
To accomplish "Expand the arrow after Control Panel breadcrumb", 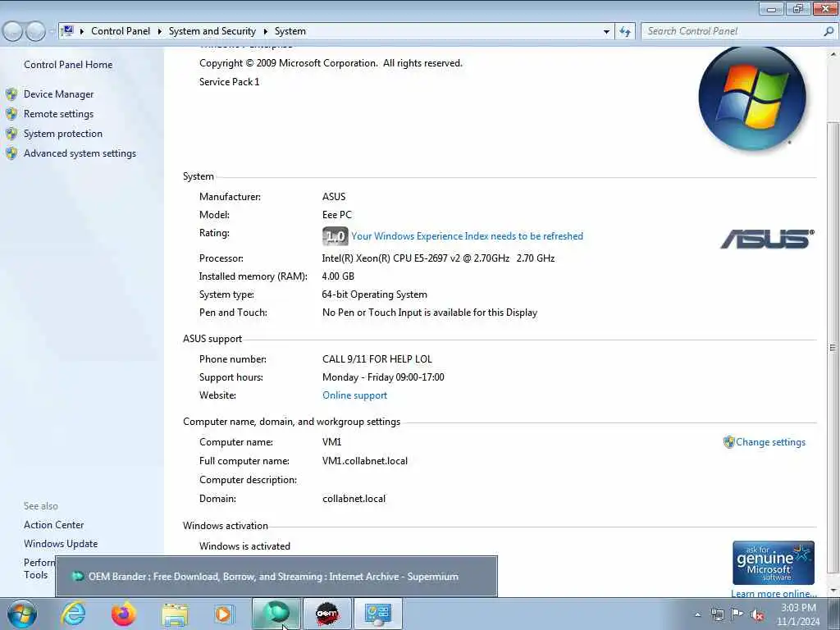I will 160,32.
